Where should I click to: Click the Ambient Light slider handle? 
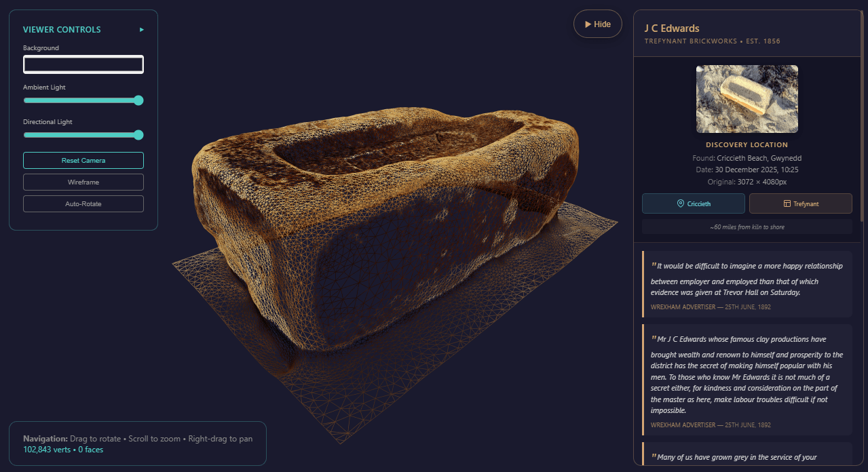coord(138,100)
